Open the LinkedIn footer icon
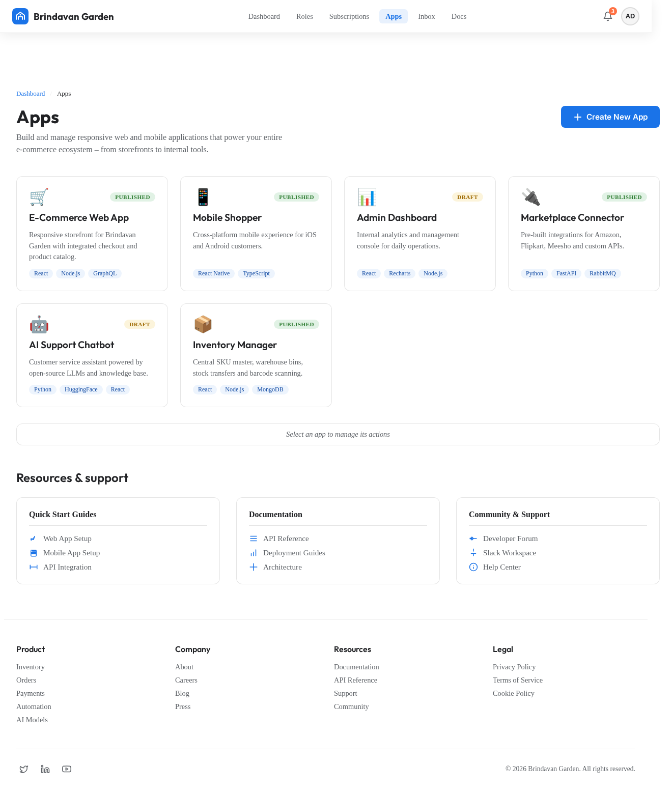 pos(45,769)
